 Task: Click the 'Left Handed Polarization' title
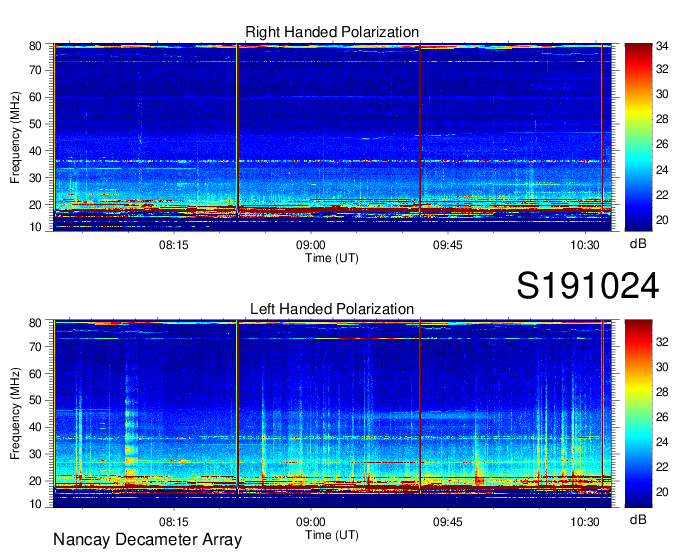point(332,309)
